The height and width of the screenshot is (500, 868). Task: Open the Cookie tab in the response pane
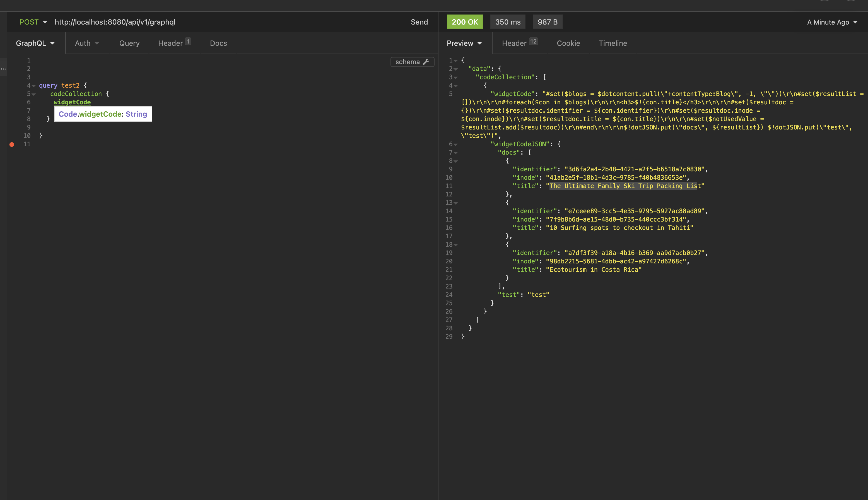pyautogui.click(x=568, y=43)
